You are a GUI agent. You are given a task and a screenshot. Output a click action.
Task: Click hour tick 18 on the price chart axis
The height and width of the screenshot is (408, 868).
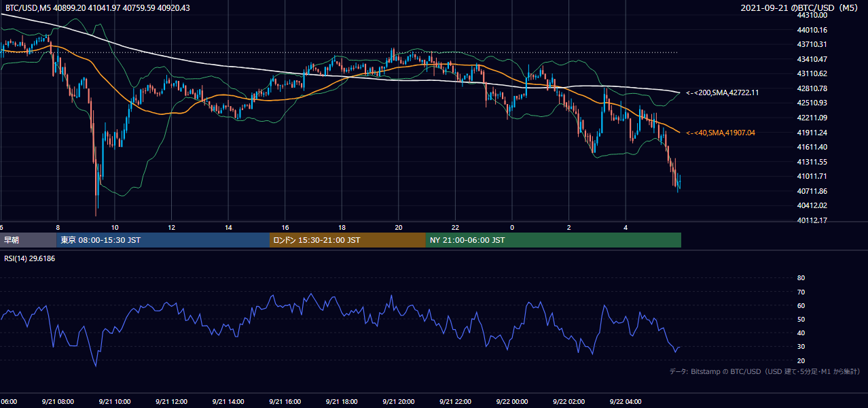(x=342, y=227)
